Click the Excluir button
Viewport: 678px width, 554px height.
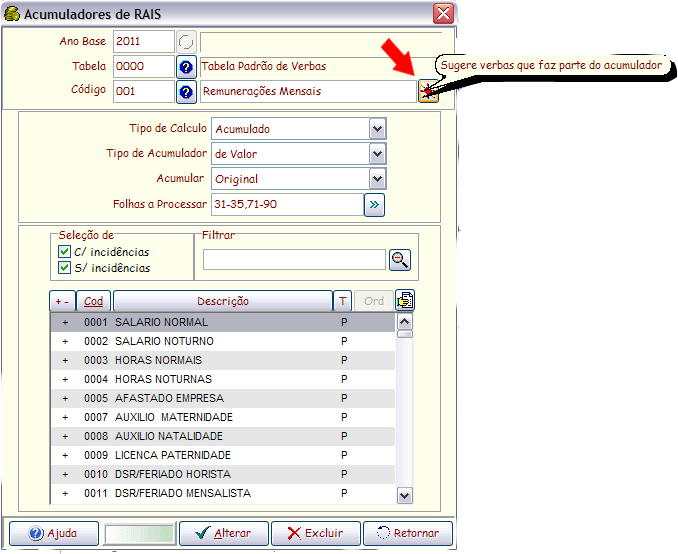316,533
